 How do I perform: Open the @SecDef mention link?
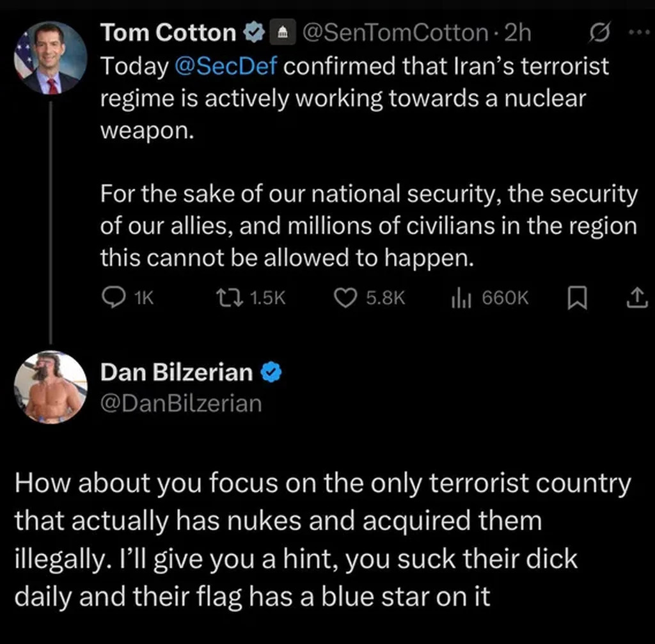point(225,66)
